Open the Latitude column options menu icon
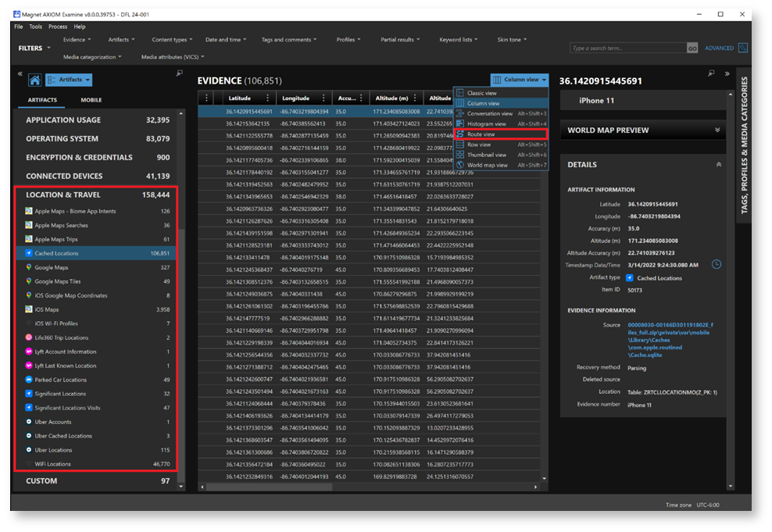 click(x=267, y=98)
